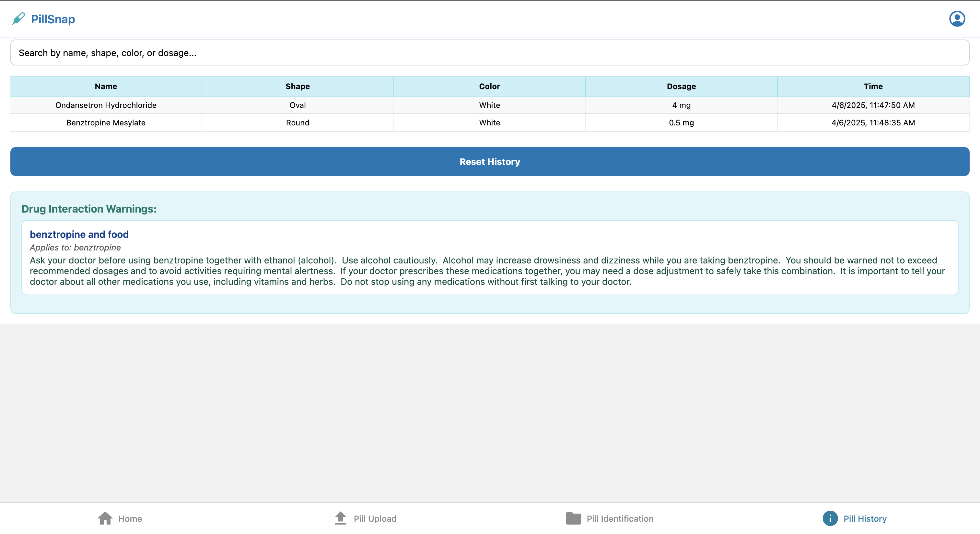Switch to the Pill Upload tab label
Image resolution: width=980 pixels, height=534 pixels.
[x=375, y=518]
